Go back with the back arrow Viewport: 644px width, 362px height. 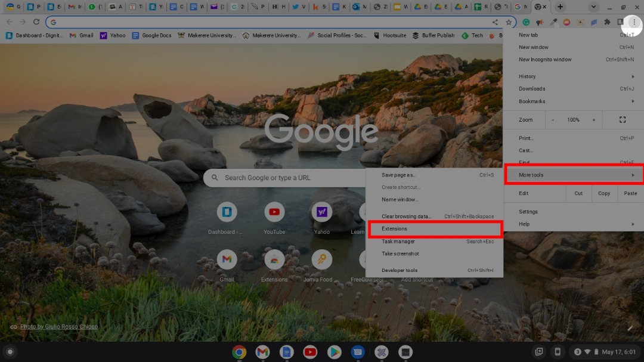[x=10, y=22]
